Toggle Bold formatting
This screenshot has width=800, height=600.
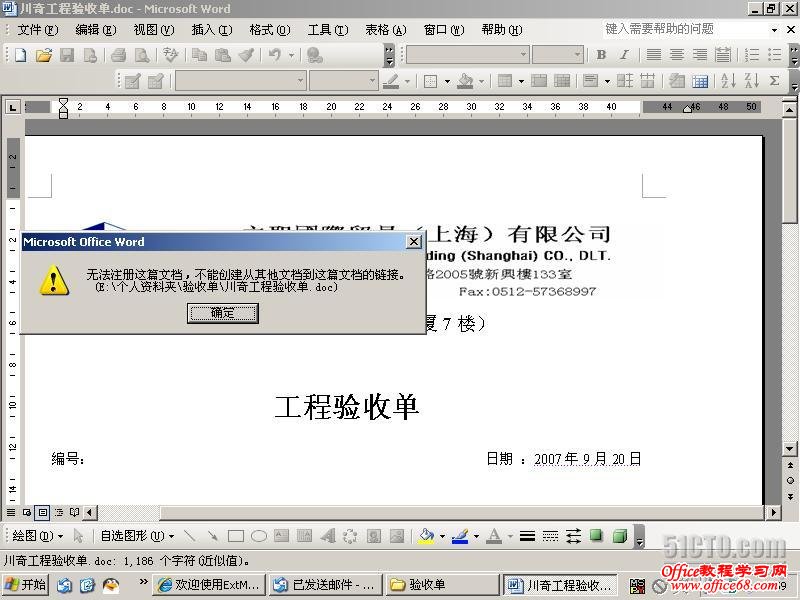tap(601, 55)
